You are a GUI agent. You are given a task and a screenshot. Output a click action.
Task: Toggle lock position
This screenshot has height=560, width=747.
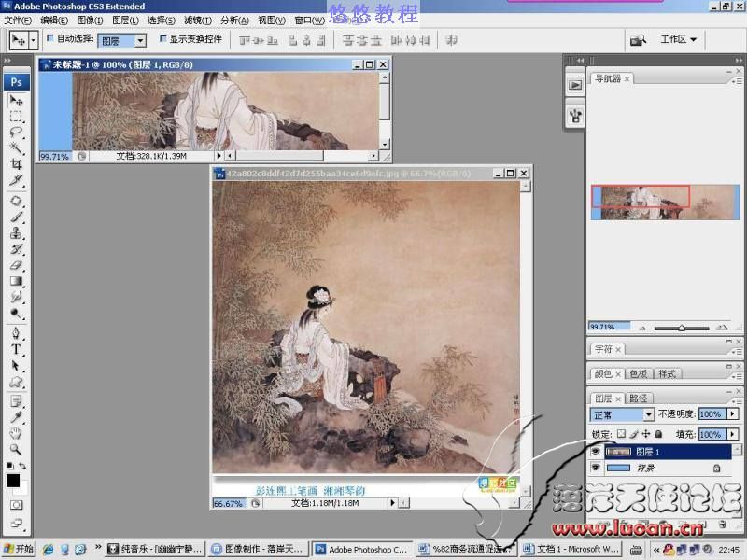click(x=646, y=434)
